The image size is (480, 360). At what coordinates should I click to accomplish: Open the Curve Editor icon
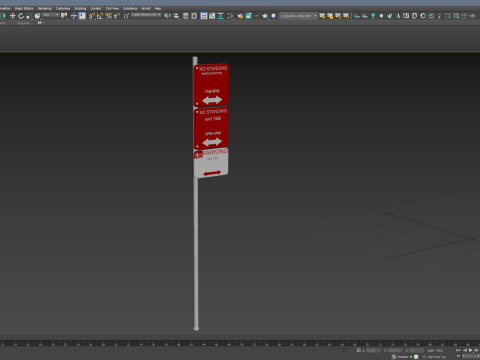tap(212, 16)
